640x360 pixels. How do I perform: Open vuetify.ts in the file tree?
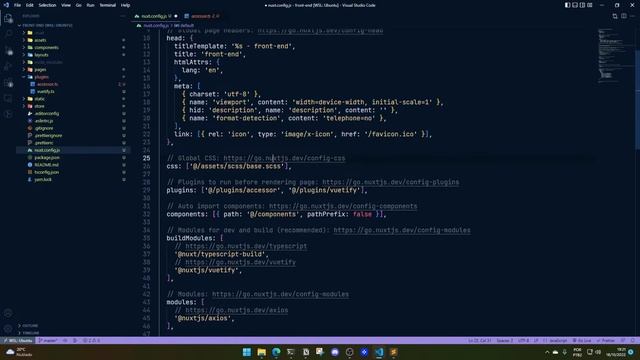(x=46, y=91)
